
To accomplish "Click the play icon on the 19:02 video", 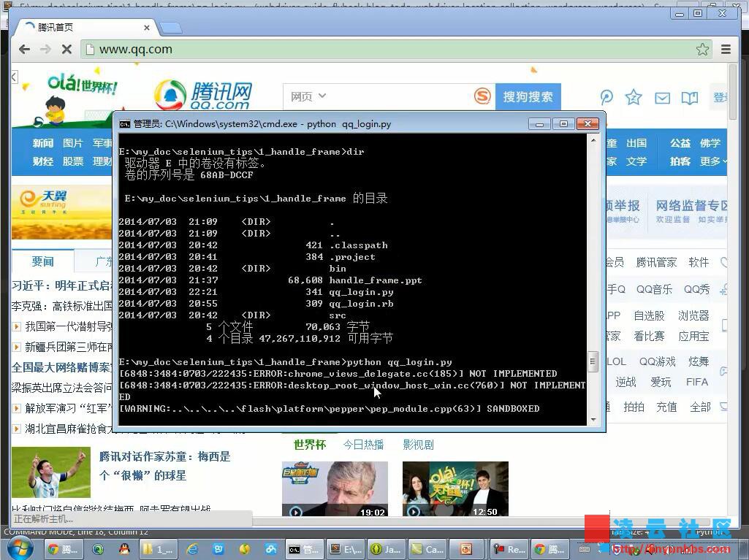I will (x=296, y=512).
